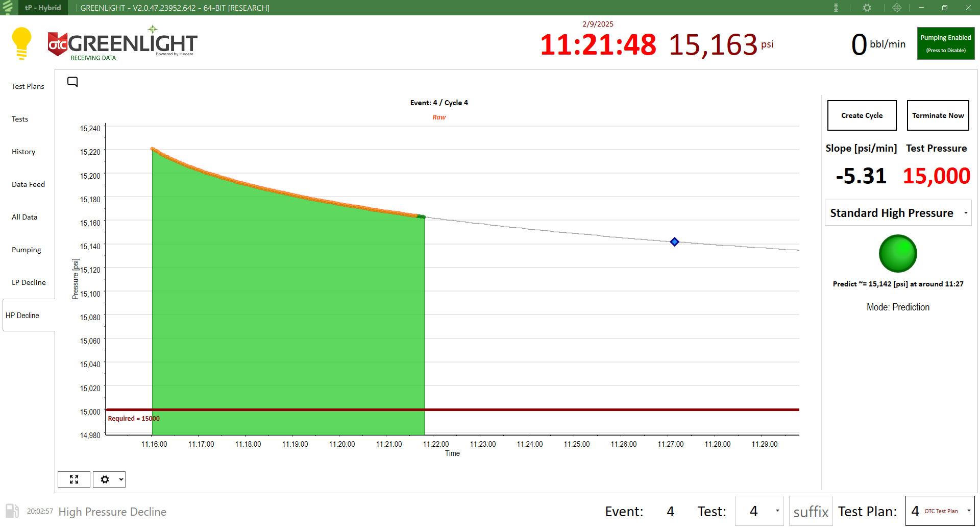The height and width of the screenshot is (531, 980).
Task: Go to the Test Plans tab
Action: (x=28, y=86)
